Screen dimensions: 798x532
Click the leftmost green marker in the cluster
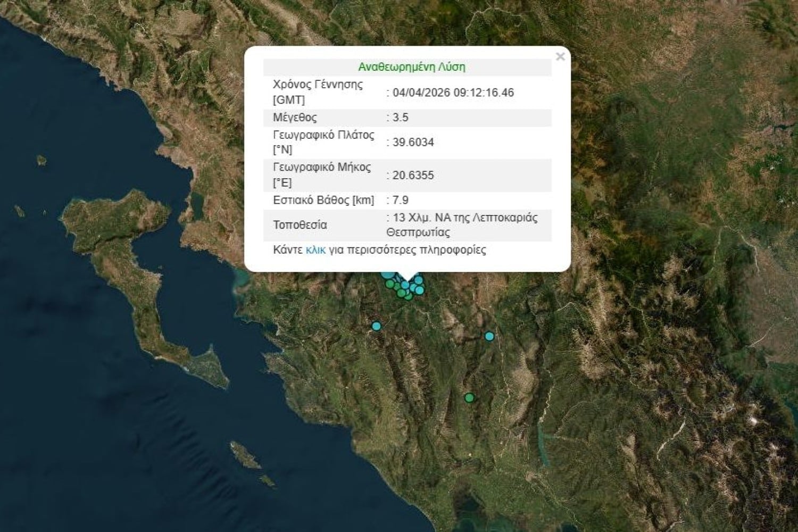click(x=390, y=284)
